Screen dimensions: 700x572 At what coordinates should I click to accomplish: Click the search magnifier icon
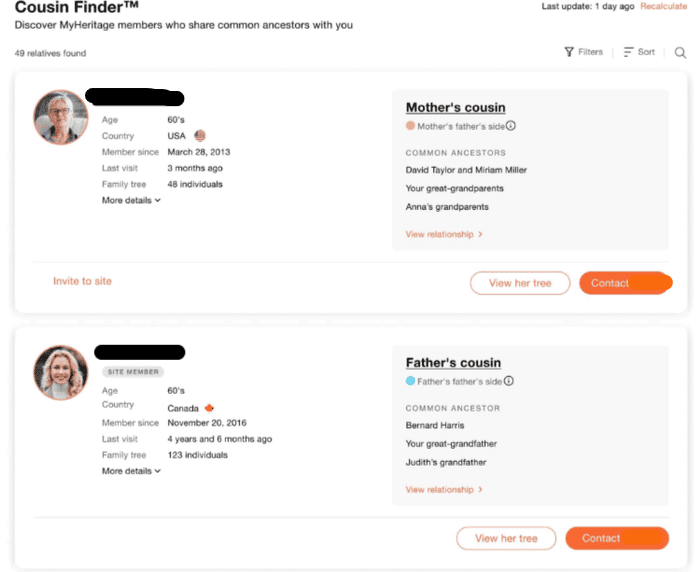(x=680, y=52)
